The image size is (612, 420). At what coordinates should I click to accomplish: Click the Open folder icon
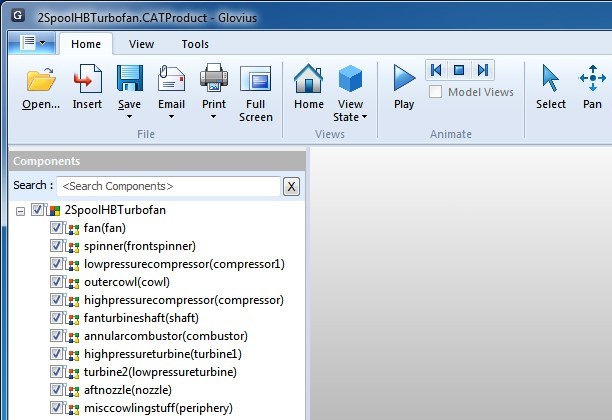[x=41, y=80]
